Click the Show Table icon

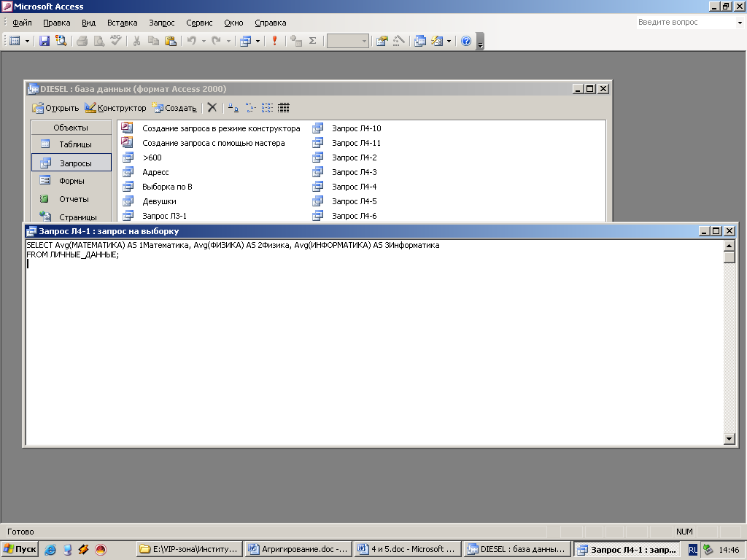point(296,41)
